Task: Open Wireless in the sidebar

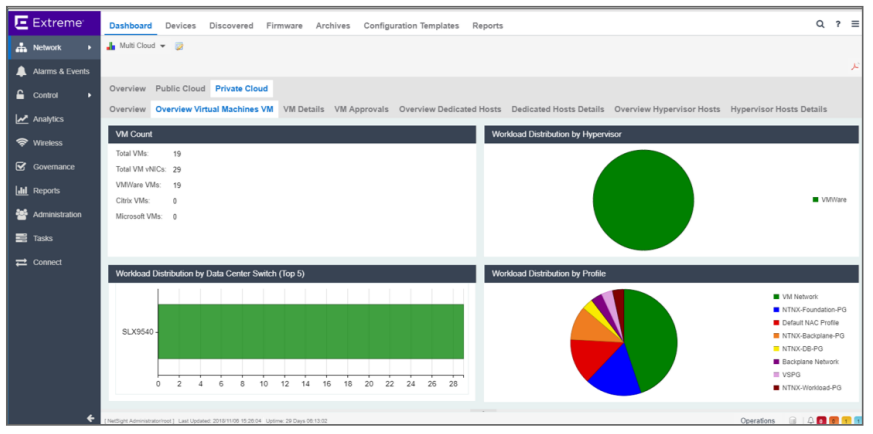Action: [x=54, y=143]
